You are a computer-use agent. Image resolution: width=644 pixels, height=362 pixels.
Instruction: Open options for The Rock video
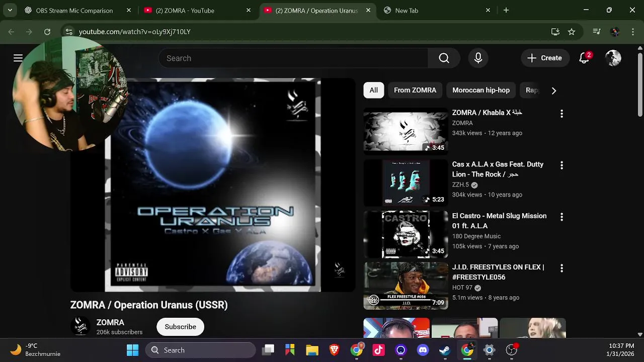[x=561, y=165]
